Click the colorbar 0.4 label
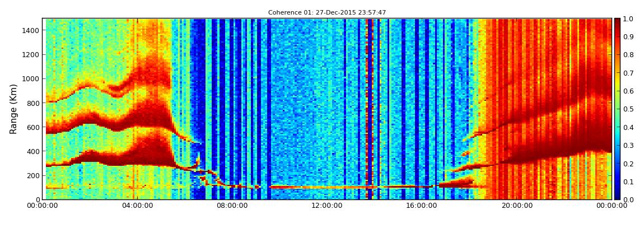This screenshot has width=644, height=228. (x=628, y=127)
